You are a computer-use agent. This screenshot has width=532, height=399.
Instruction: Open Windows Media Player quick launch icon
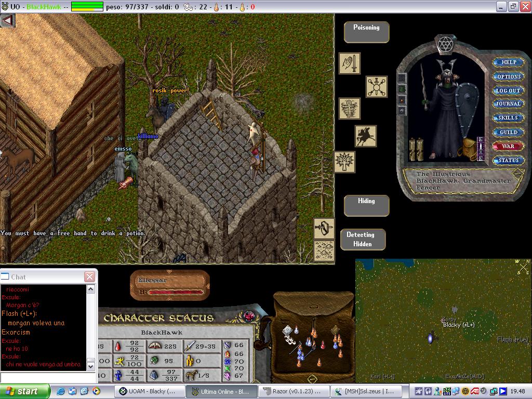[x=96, y=391]
